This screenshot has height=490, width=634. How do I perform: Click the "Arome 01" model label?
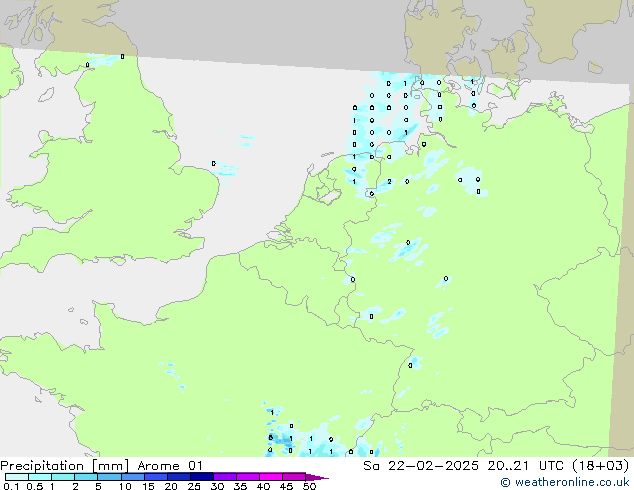170,466
